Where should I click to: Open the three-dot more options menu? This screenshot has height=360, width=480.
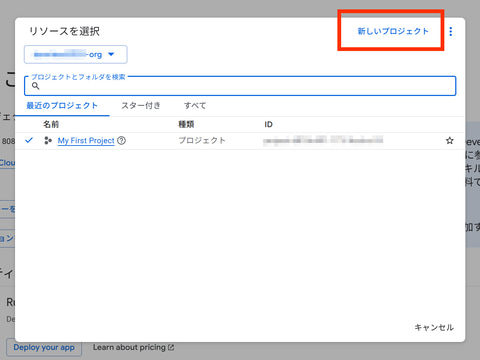coord(451,31)
